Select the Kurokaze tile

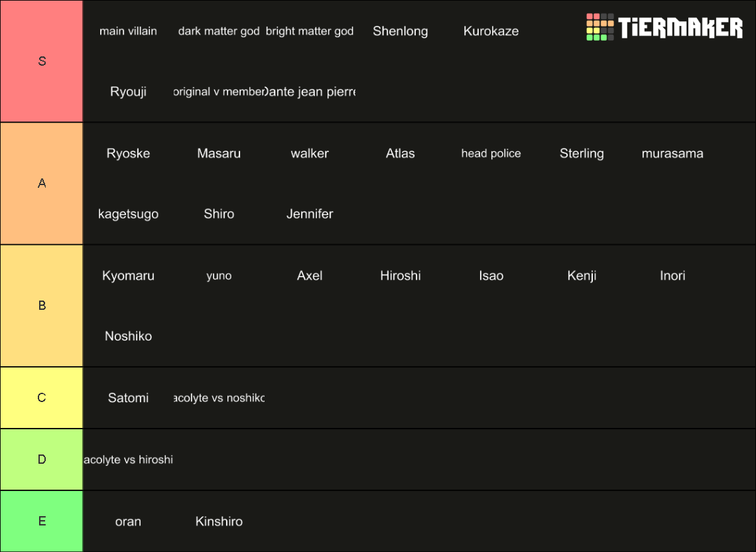tap(491, 31)
